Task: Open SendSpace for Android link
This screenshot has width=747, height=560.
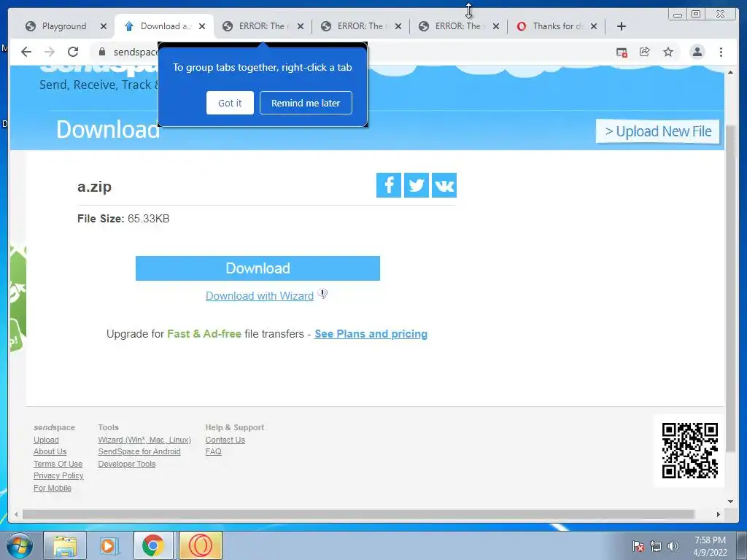Action: coord(139,451)
